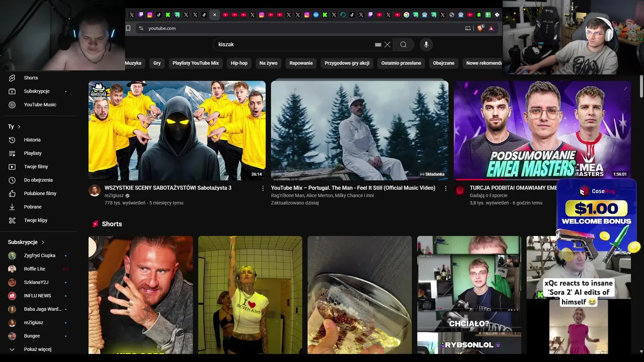Screen dimensions: 644x362
Task: Select the Rapowanie filter chip
Action: [x=301, y=63]
